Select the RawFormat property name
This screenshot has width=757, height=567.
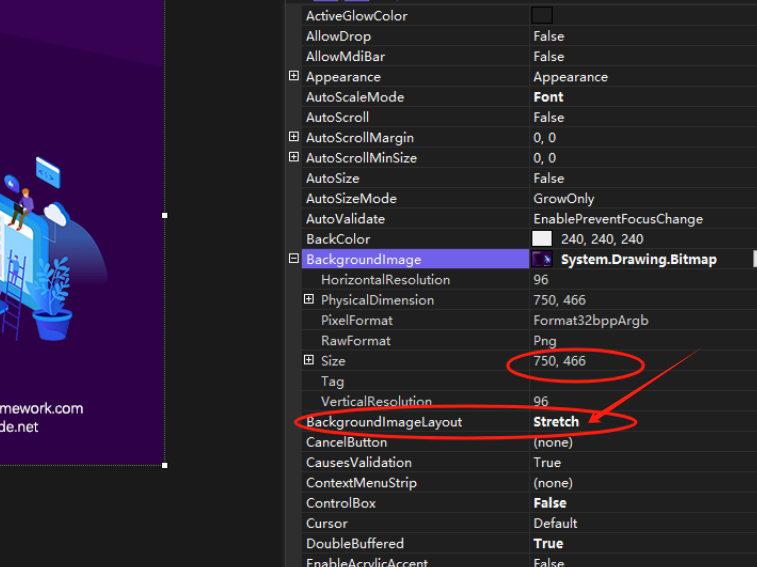355,340
